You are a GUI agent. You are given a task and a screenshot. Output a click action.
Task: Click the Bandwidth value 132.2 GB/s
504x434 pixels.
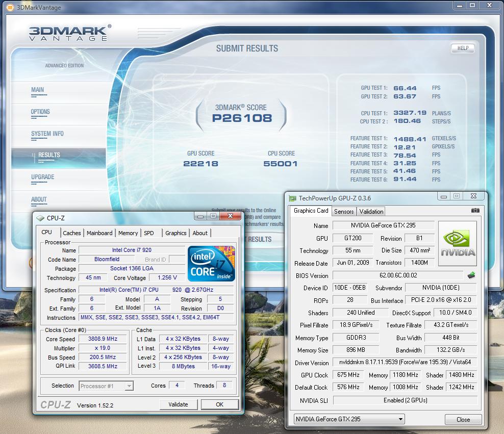[450, 350]
